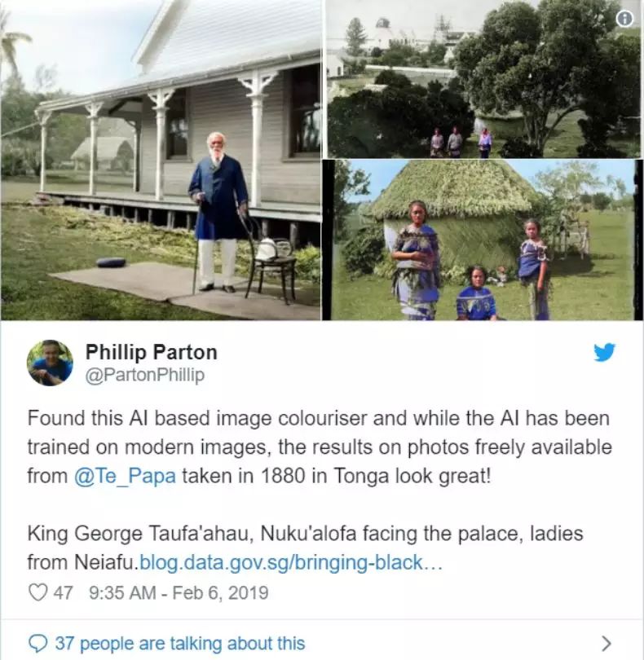Open Phillip Parton's profile avatar
This screenshot has width=644, height=660.
50,363
